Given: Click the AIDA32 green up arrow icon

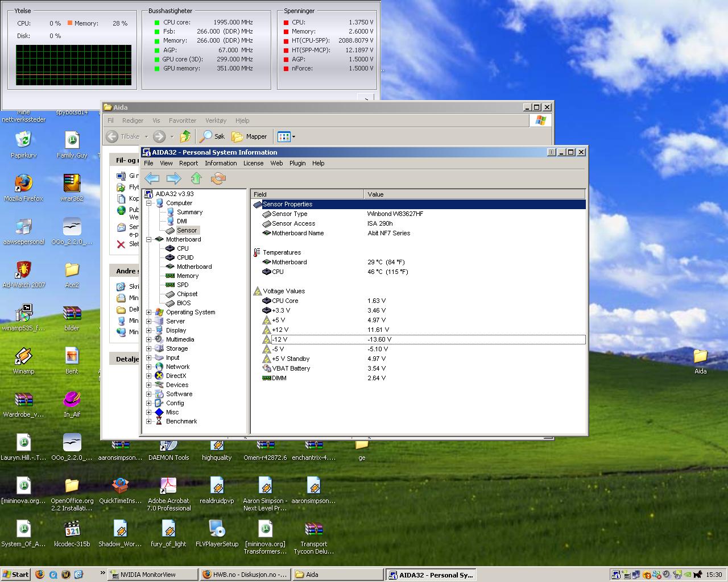Looking at the screenshot, I should point(196,178).
